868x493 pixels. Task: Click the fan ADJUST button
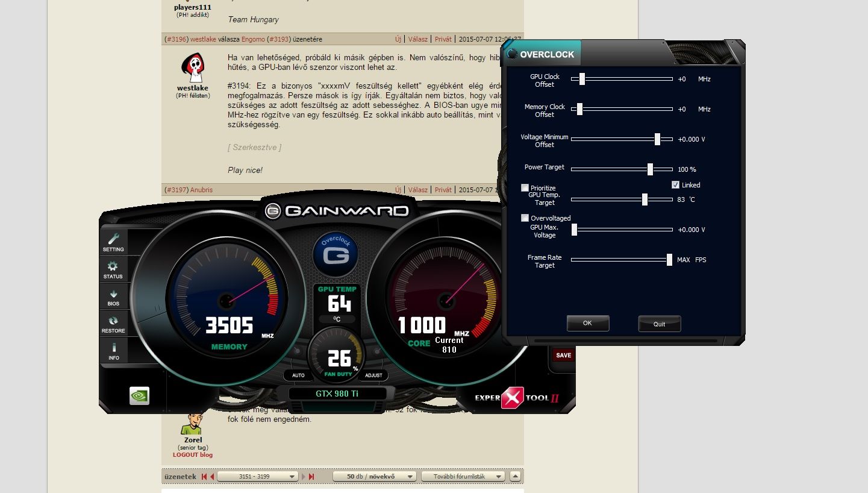[x=373, y=375]
